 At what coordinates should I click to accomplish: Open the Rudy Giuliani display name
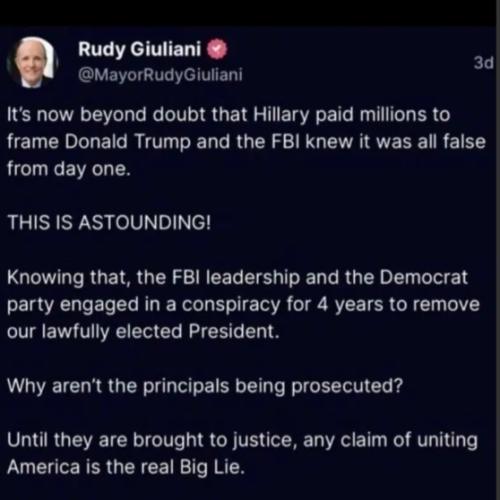pyautogui.click(x=140, y=49)
